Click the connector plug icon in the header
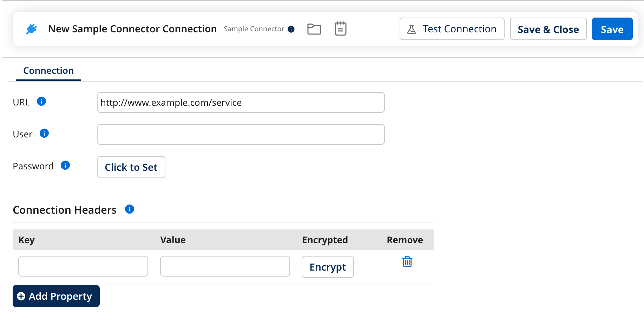The image size is (644, 324). point(32,28)
